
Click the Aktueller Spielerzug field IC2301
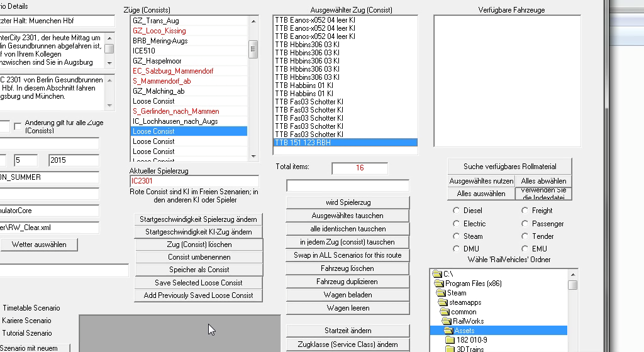pyautogui.click(x=194, y=181)
